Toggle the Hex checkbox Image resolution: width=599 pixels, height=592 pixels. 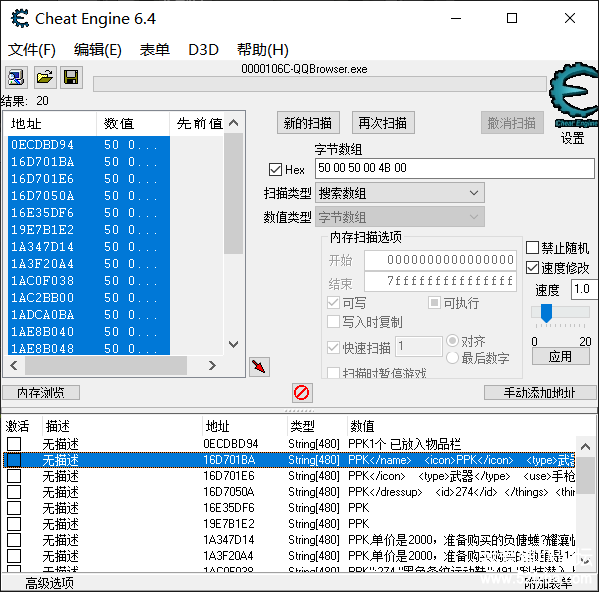point(275,169)
